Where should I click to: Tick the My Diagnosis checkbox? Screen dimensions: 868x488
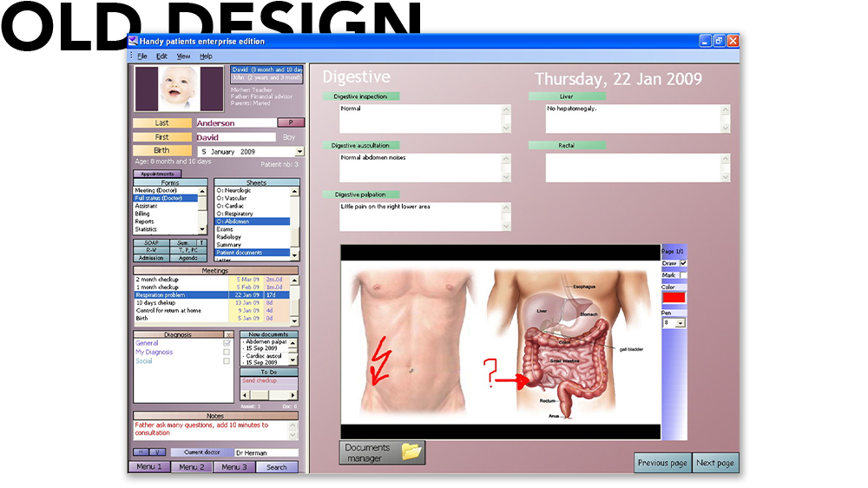(227, 353)
